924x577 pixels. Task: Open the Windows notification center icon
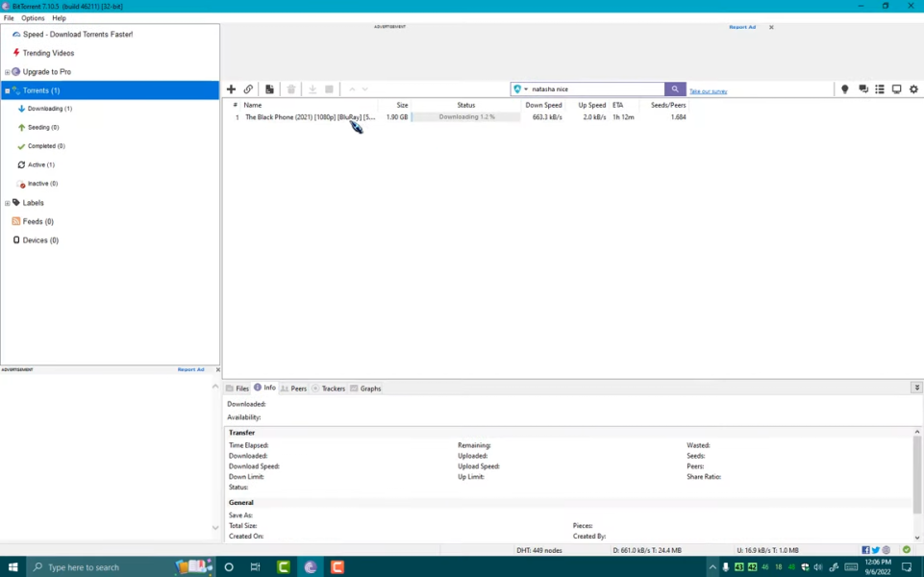[x=907, y=567]
